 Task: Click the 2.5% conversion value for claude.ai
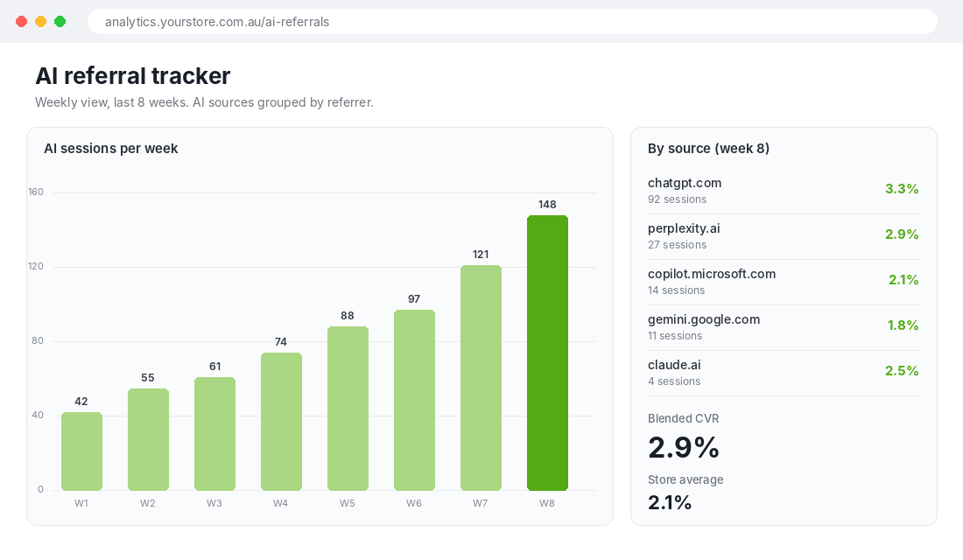[x=902, y=370]
